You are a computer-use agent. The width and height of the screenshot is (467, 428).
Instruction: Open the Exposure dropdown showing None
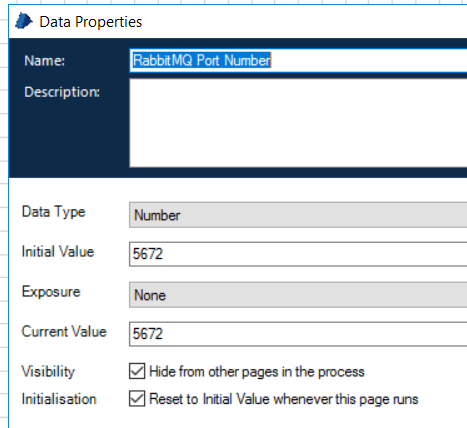298,295
